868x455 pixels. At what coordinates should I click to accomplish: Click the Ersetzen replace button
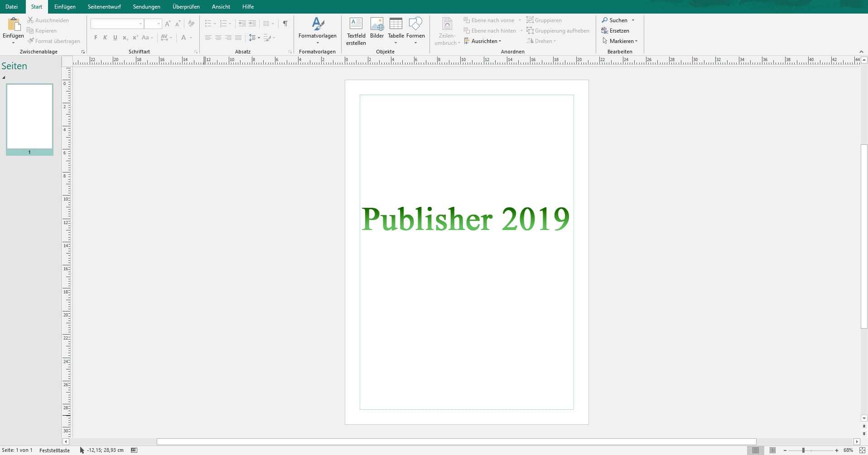click(615, 31)
